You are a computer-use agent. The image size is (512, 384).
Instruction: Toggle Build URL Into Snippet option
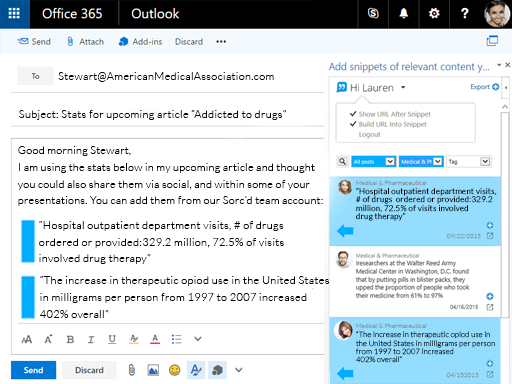click(388, 124)
